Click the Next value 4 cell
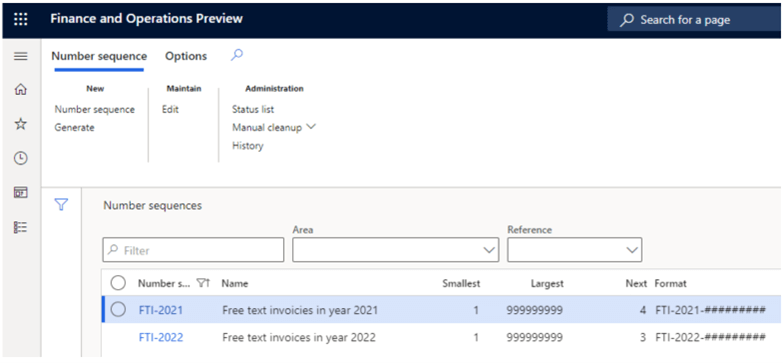The image size is (783, 363). point(643,311)
